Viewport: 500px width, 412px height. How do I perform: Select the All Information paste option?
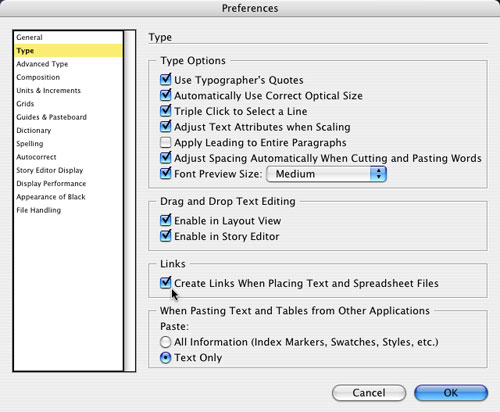tap(165, 342)
